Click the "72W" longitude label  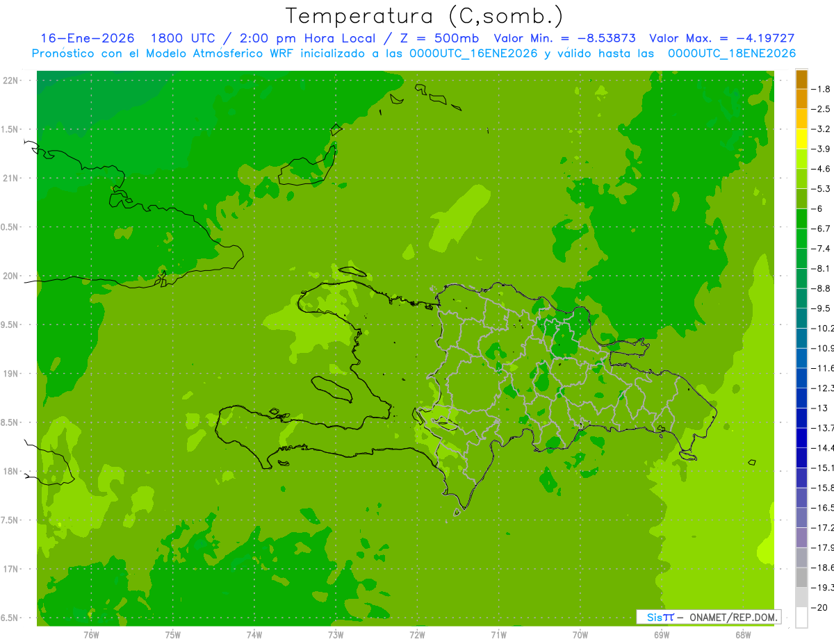417,635
